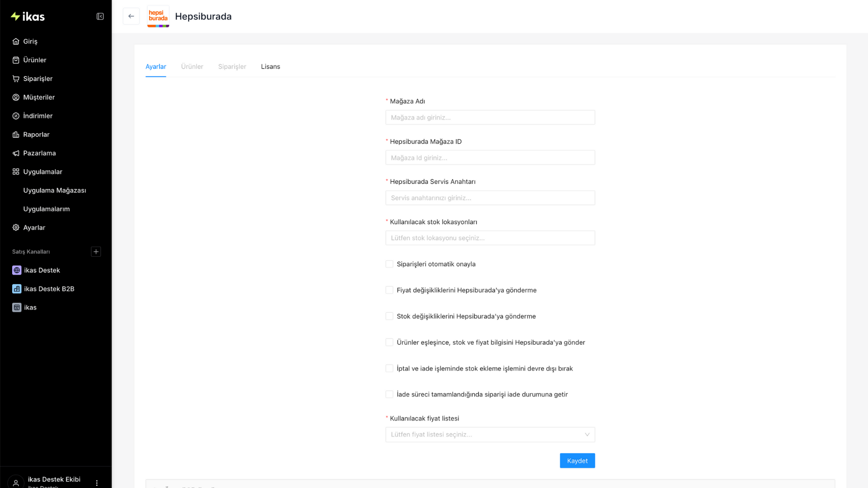Click the ikas Destek B2B channel icon

(17, 289)
